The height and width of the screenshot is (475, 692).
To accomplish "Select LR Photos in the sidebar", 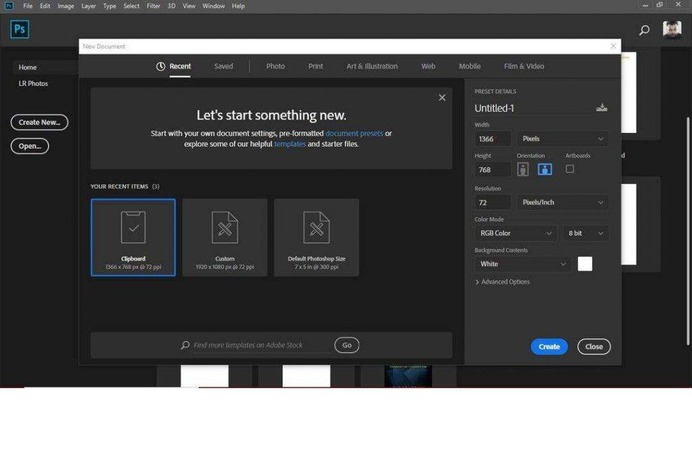I will 33,83.
